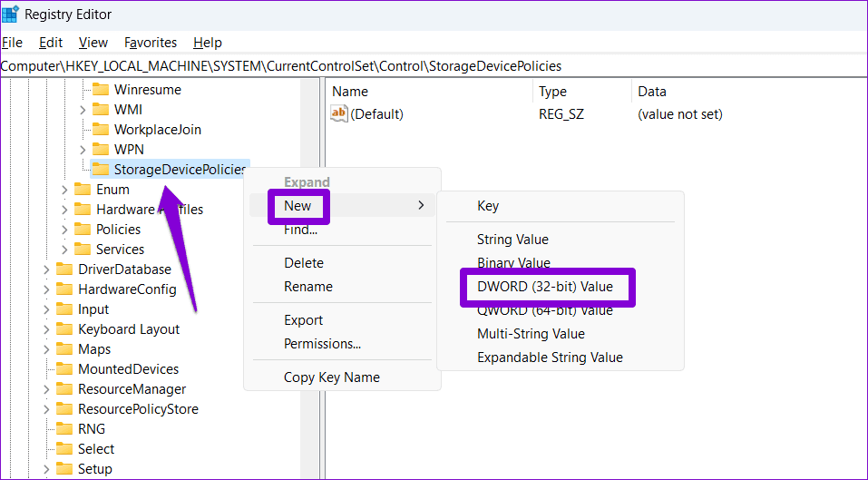868x480 pixels.
Task: Click the Hardware Profiles folder icon
Action: tap(83, 209)
